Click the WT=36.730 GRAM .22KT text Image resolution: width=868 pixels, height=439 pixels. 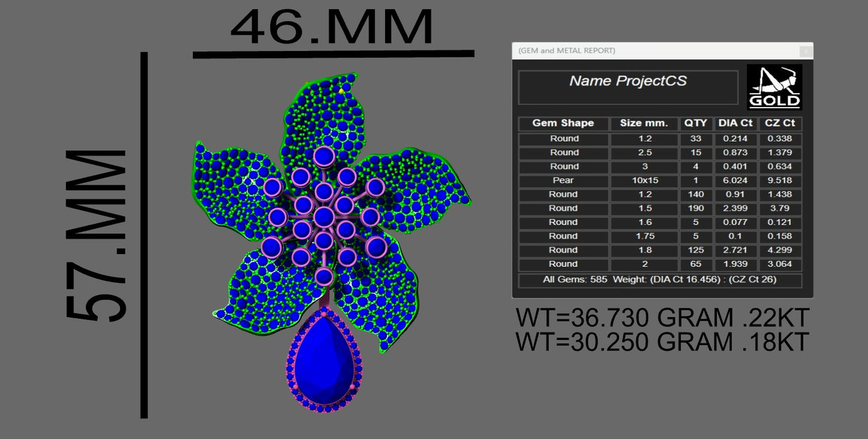point(663,318)
